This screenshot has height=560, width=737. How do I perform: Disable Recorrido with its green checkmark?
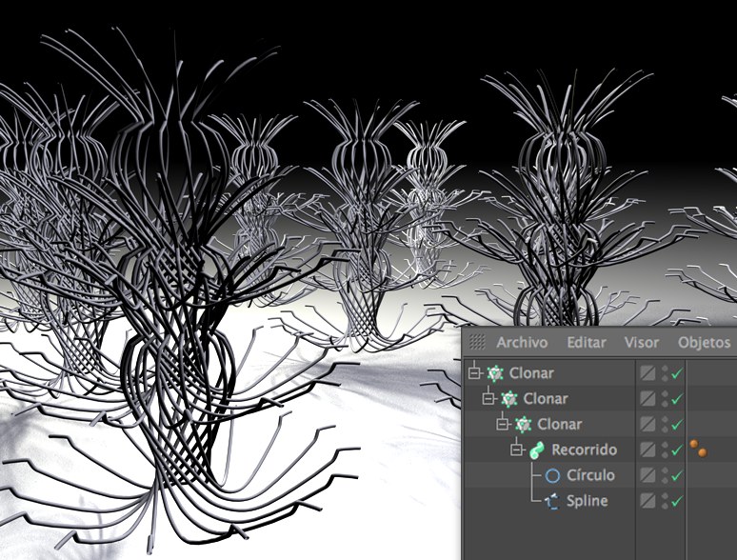[x=677, y=450]
